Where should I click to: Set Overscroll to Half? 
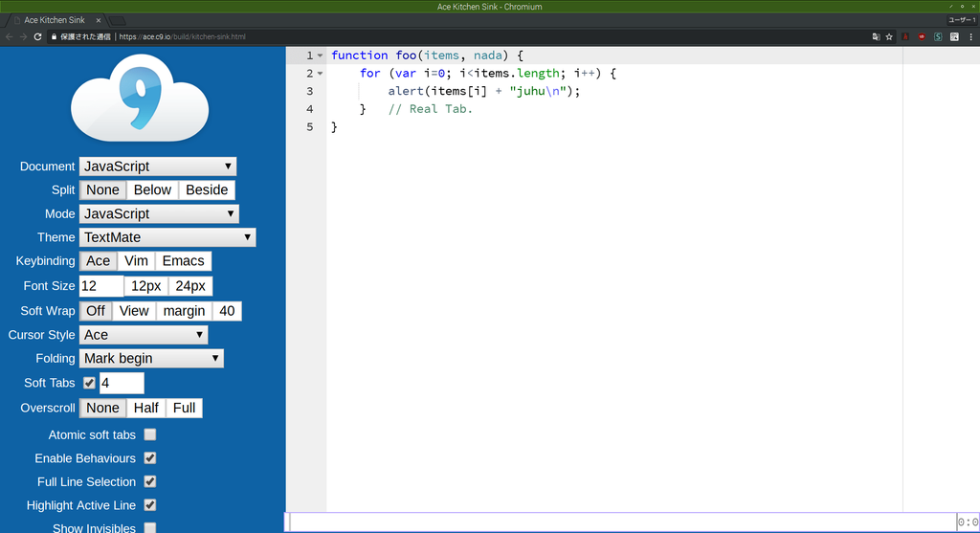point(146,408)
